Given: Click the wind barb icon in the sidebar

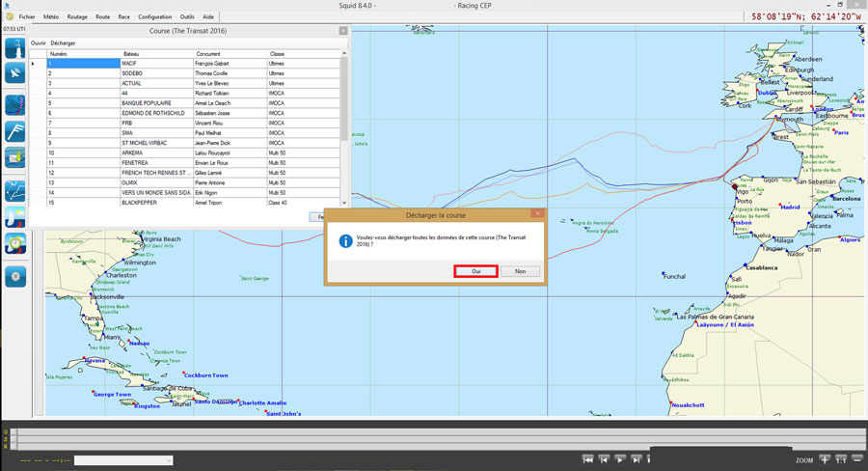Looking at the screenshot, I should point(14,131).
